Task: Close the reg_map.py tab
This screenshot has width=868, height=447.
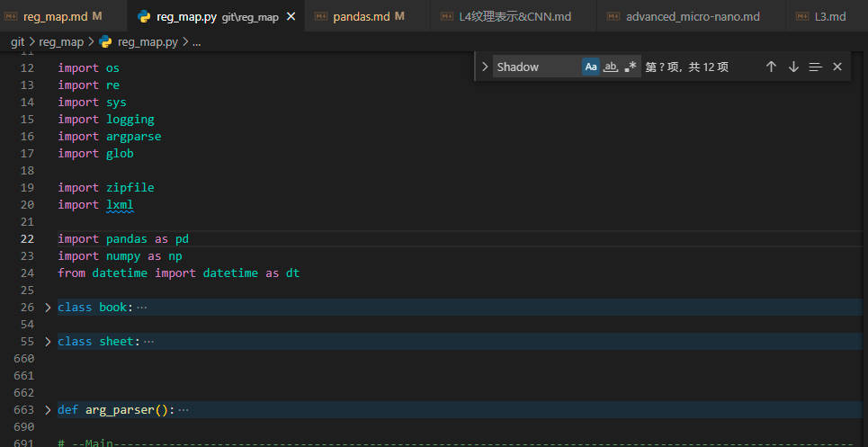Action: click(x=291, y=16)
